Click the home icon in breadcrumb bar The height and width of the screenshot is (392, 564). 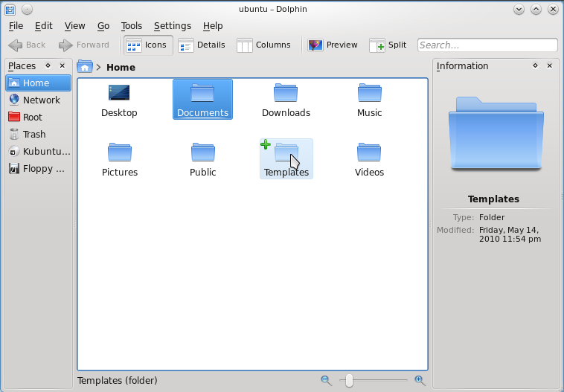(x=85, y=67)
